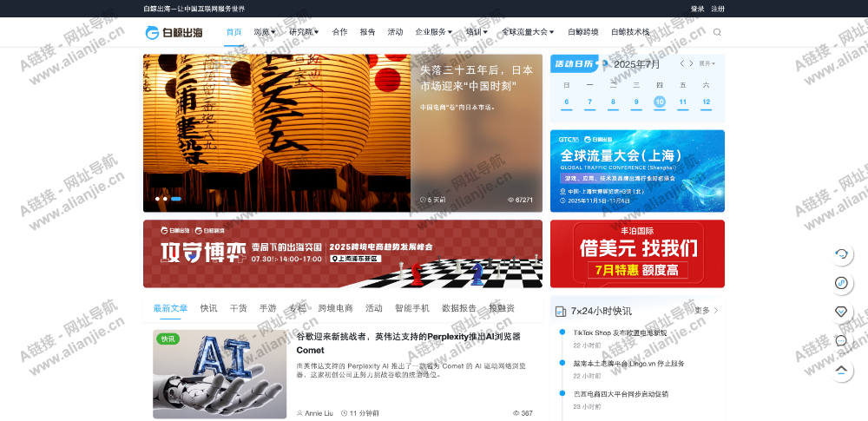Select the first carousel dot

[157, 199]
